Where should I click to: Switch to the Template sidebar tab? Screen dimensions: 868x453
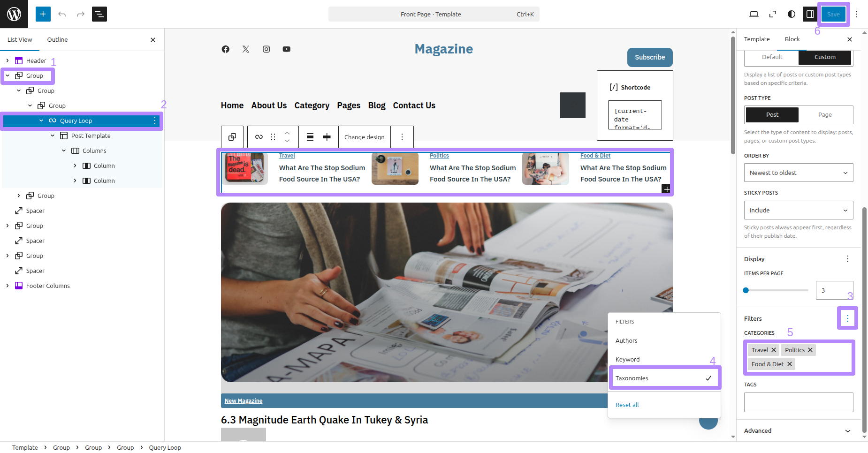click(756, 39)
